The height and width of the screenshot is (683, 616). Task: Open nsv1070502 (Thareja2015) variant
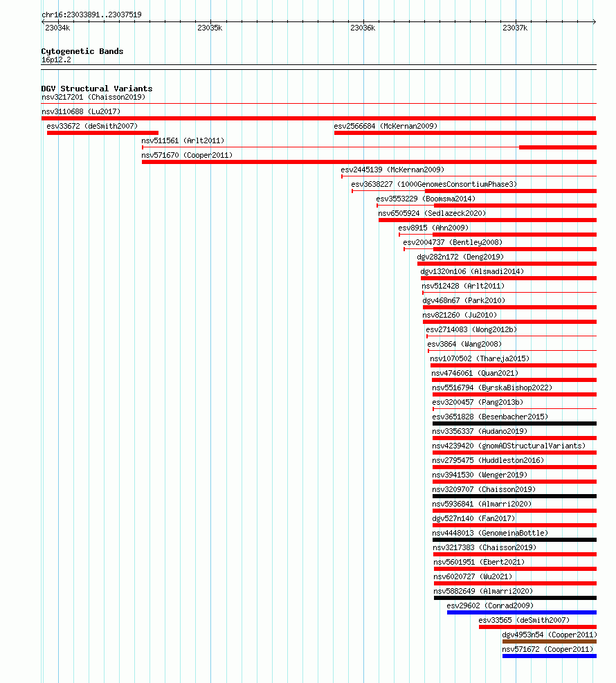(480, 358)
